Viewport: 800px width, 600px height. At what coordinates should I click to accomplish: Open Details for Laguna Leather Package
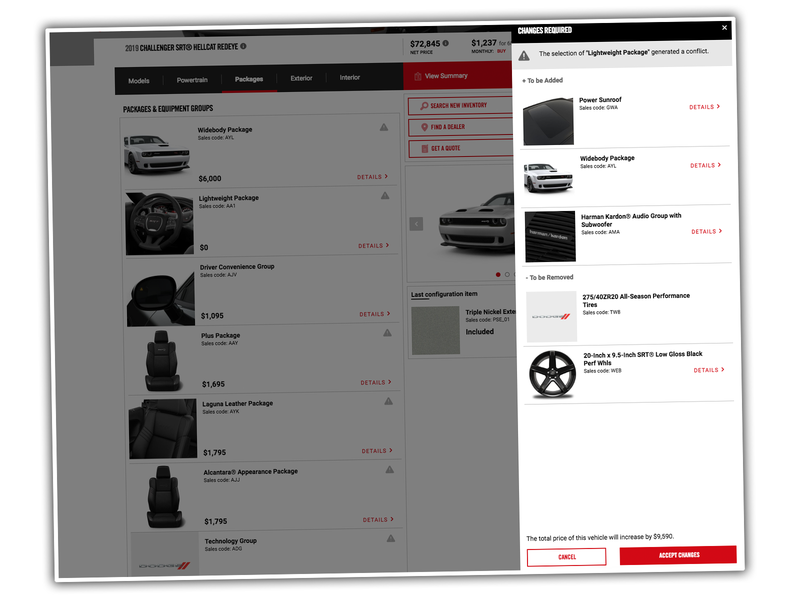(x=377, y=451)
